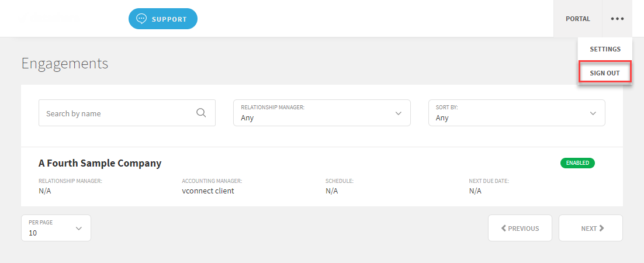This screenshot has width=644, height=263.
Task: Click the chevron arrow in Relationship Manager filter
Action: tap(399, 113)
